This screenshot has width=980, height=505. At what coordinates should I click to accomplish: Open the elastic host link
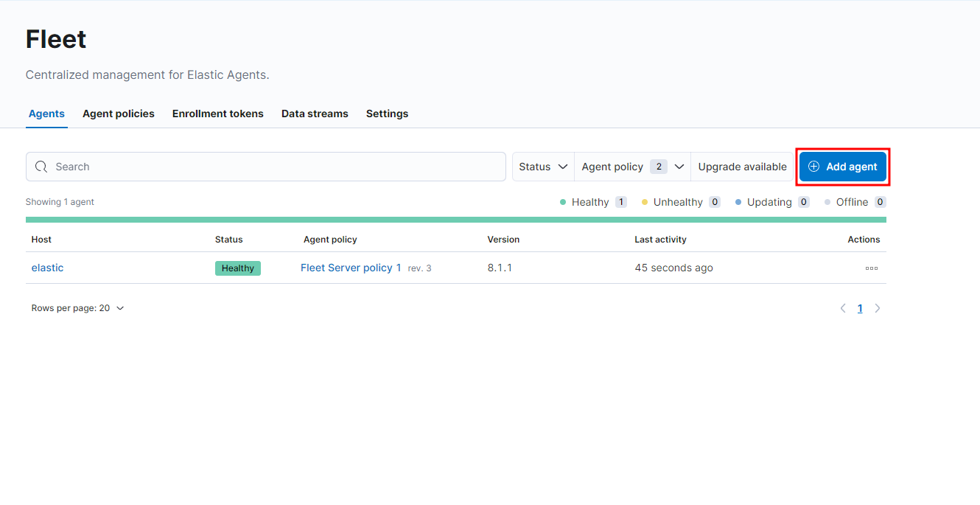[x=47, y=268]
